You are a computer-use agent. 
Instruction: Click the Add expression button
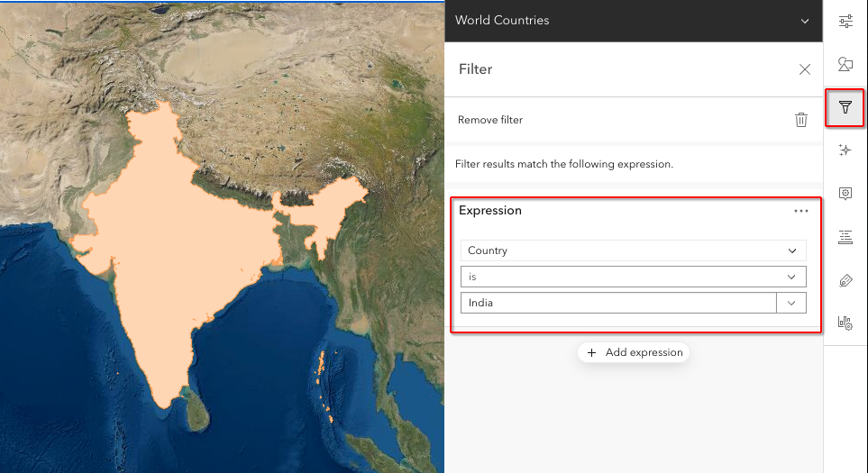coord(634,352)
